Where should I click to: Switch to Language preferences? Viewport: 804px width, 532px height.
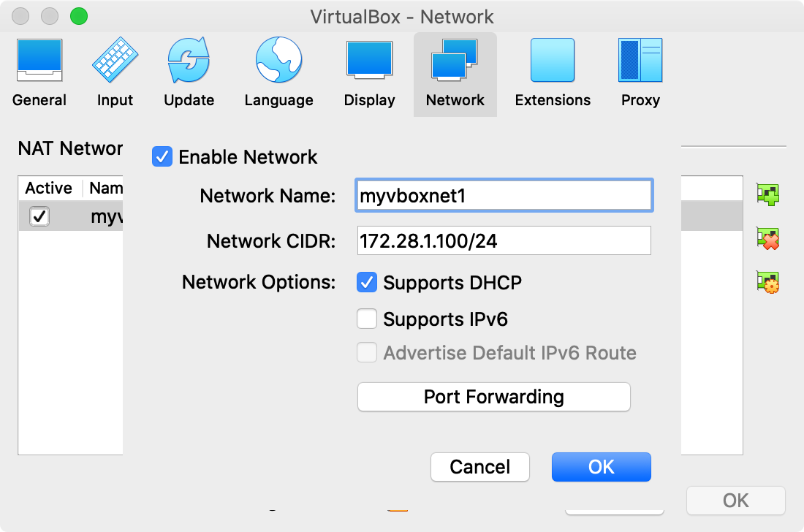click(x=278, y=73)
